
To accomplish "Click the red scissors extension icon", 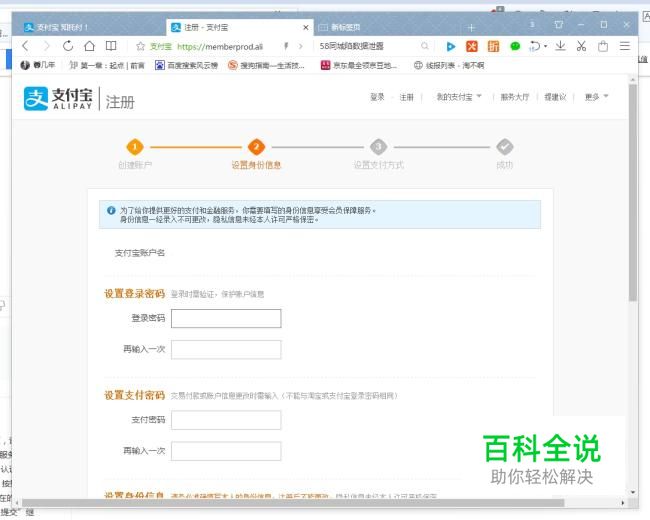I will [472, 46].
